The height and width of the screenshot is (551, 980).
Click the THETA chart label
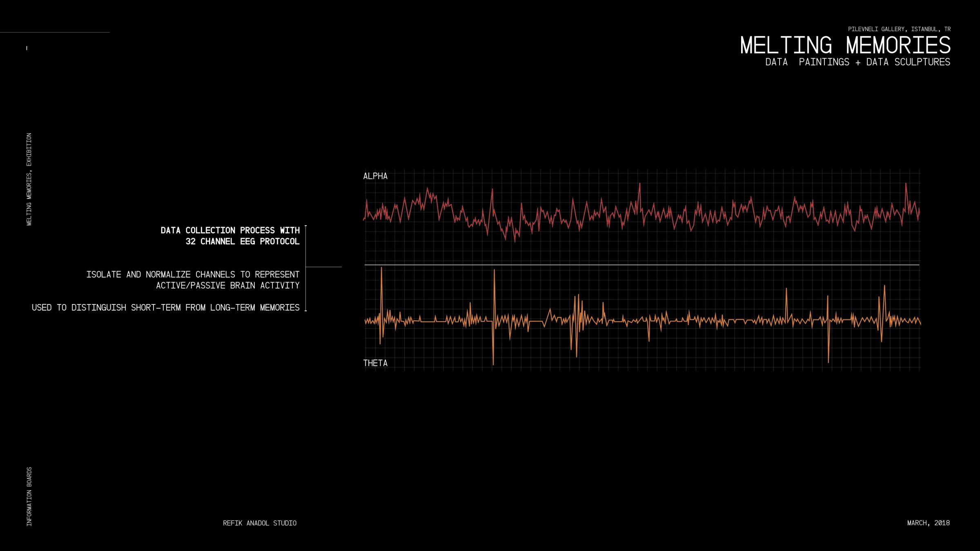tap(375, 363)
